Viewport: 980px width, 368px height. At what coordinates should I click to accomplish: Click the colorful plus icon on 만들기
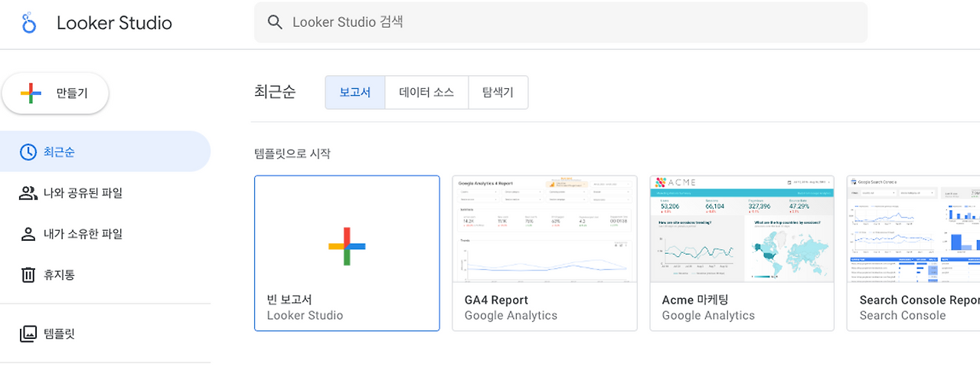pyautogui.click(x=31, y=93)
